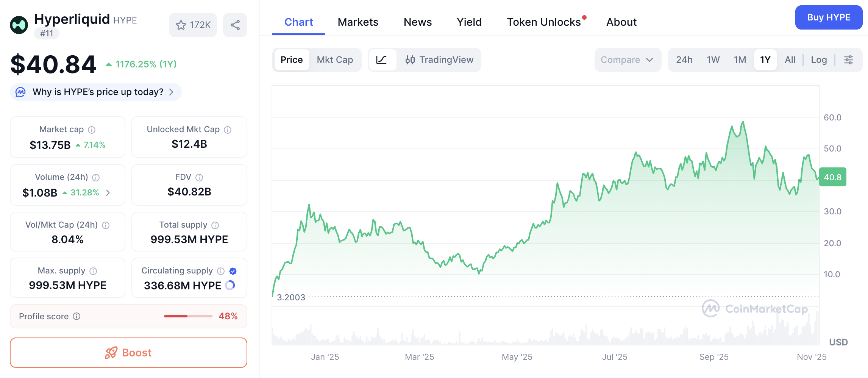The image size is (868, 378).
Task: Switch to the Markets tab
Action: pyautogui.click(x=358, y=22)
